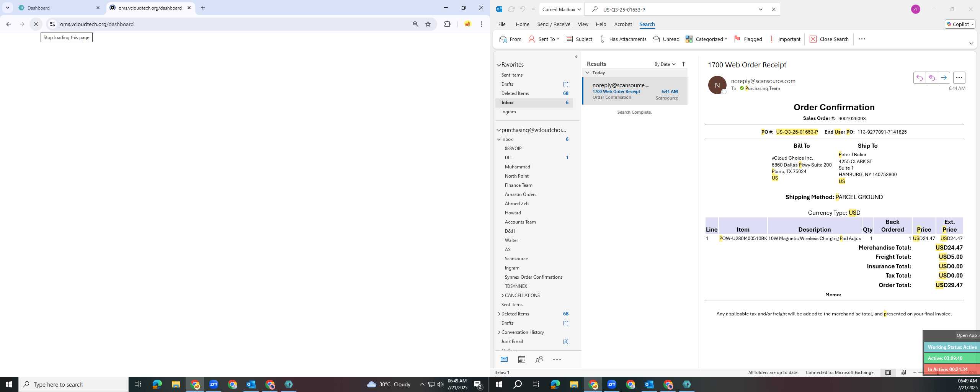Open the Acrobat ribbon tab

click(x=623, y=24)
